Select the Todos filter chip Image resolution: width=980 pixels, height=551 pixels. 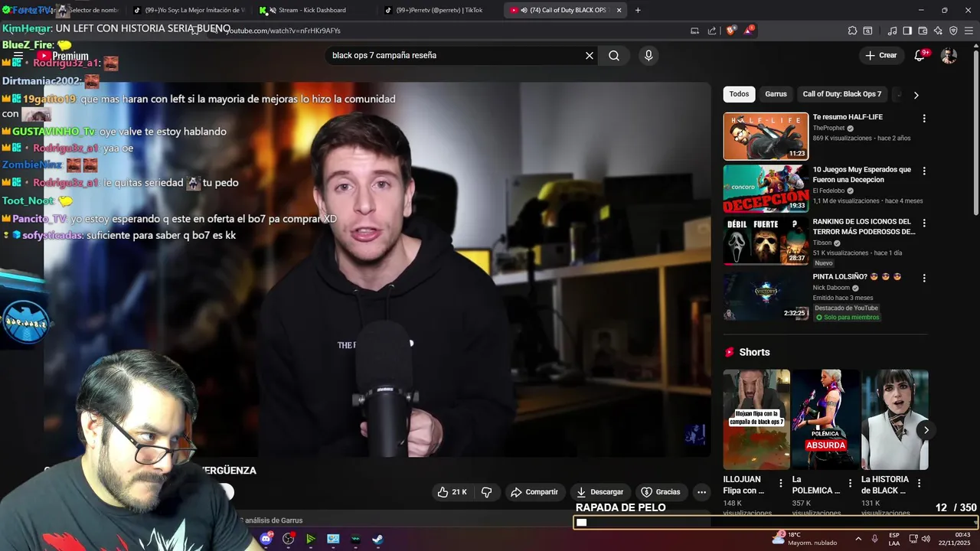click(739, 94)
